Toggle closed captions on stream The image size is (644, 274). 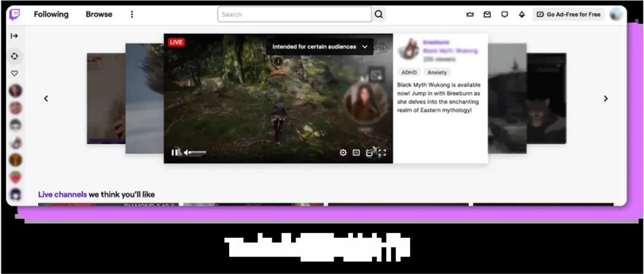point(356,152)
